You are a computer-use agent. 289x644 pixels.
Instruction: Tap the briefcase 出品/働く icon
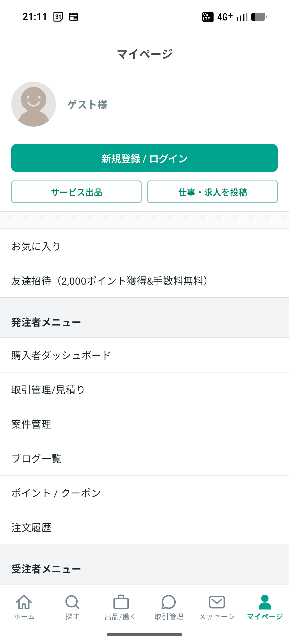click(x=121, y=602)
